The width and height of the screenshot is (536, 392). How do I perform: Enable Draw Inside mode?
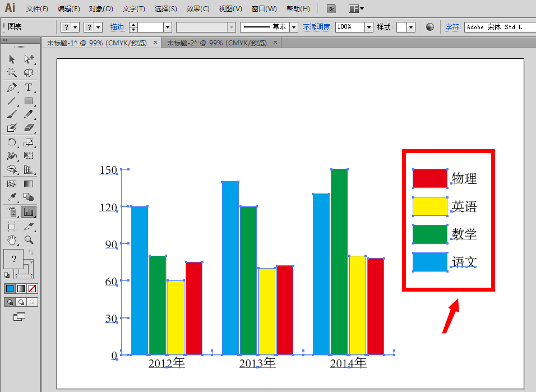(32, 302)
